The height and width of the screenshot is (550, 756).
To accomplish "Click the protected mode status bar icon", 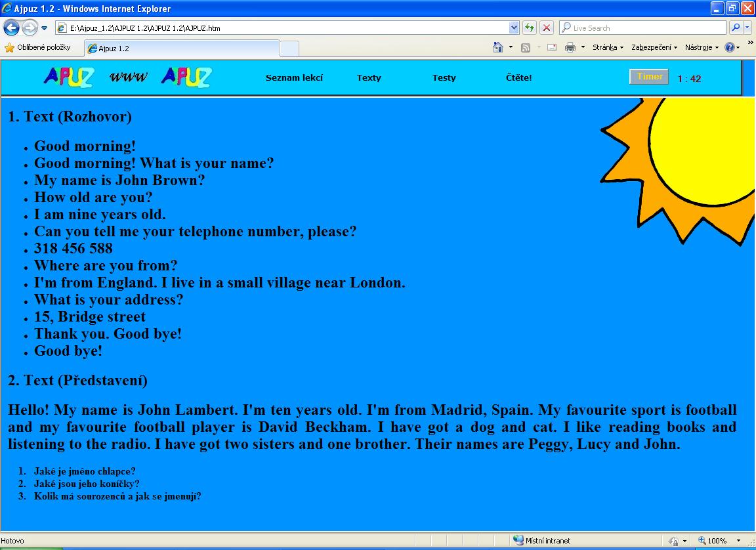I will point(673,541).
